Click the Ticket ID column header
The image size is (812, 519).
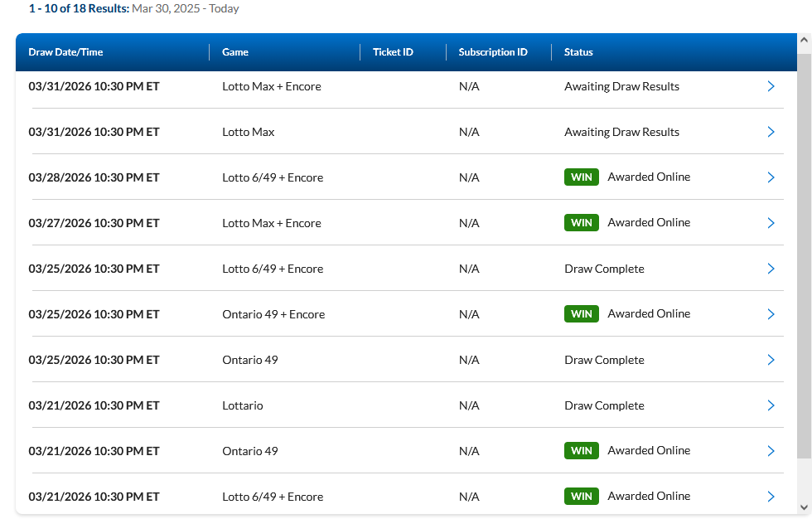(x=393, y=52)
